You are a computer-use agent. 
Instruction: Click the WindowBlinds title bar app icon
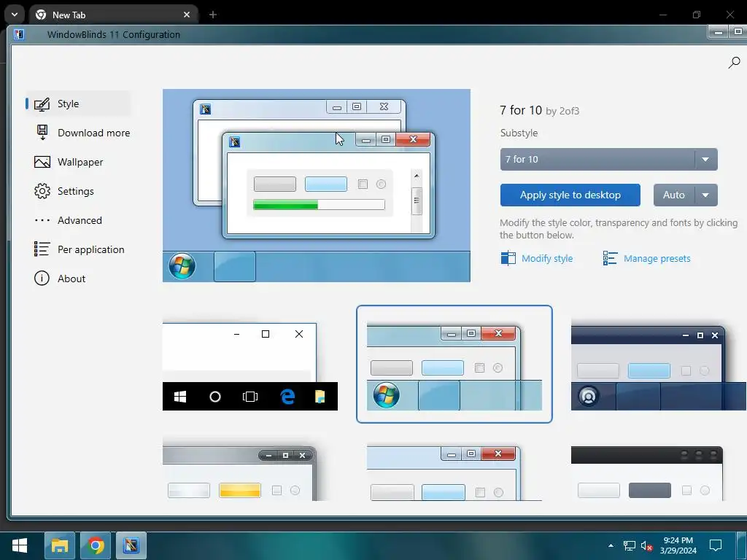pos(19,34)
